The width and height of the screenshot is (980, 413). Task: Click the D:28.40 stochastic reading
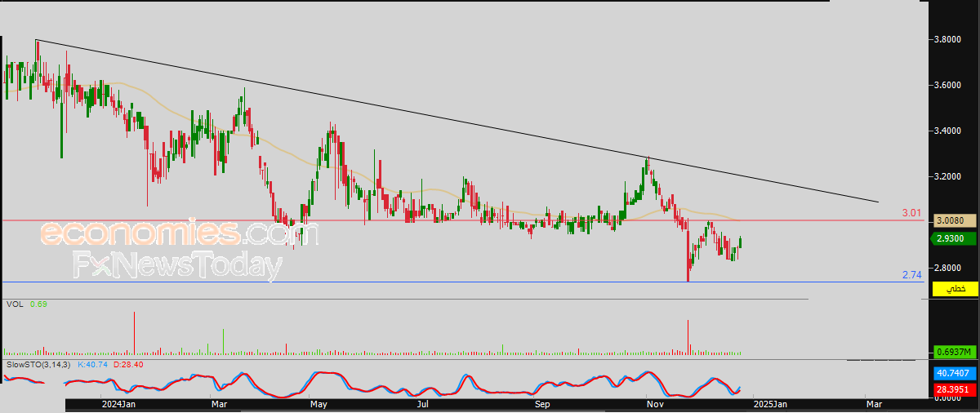coord(130,364)
